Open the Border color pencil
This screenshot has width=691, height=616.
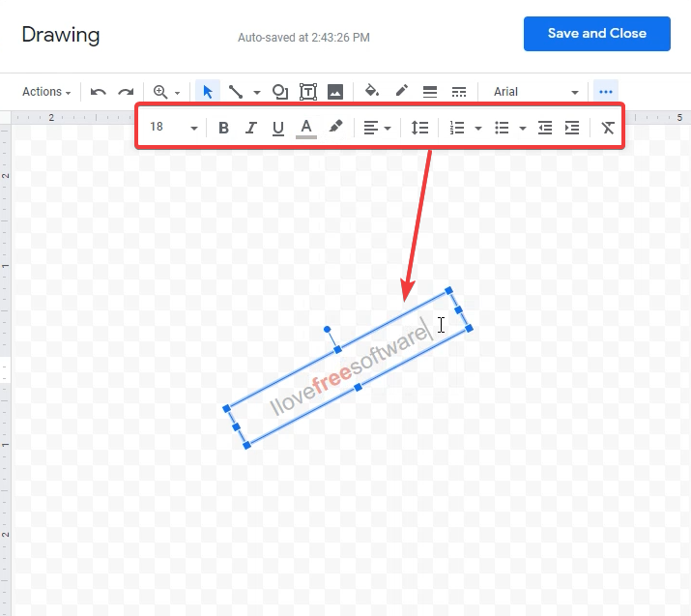[x=401, y=91]
